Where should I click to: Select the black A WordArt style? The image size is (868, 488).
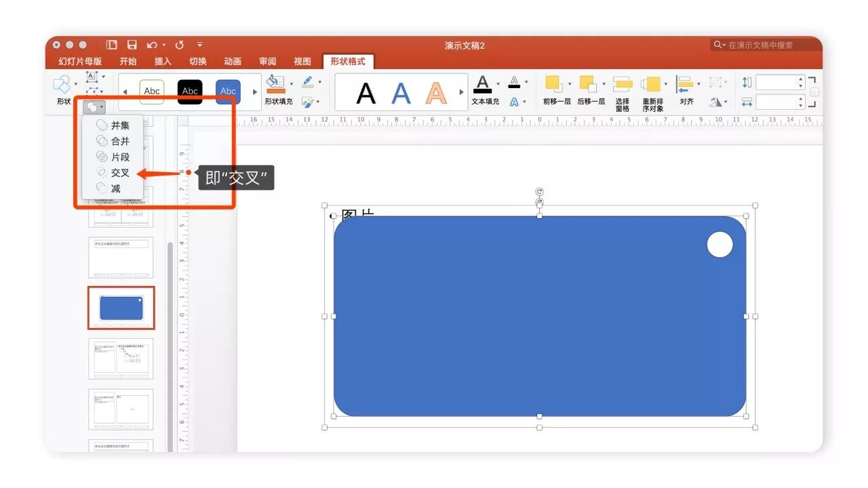[366, 92]
